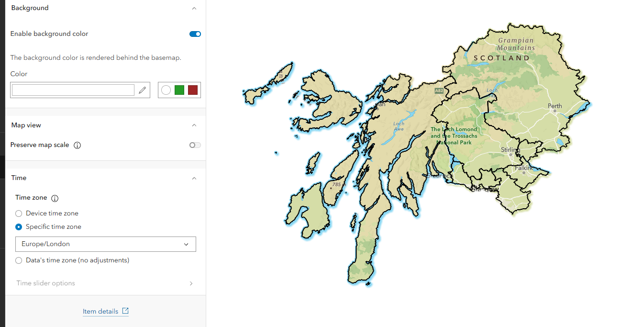View the Time zone info tooltip

click(x=55, y=198)
